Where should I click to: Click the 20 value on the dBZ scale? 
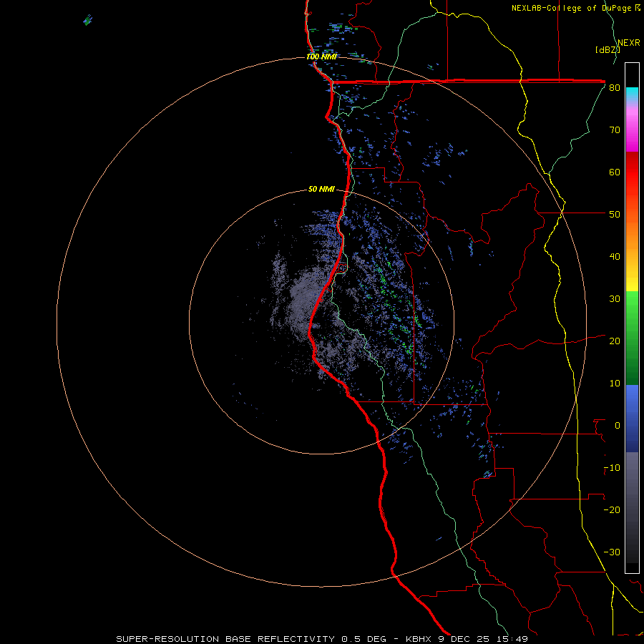coord(615,341)
